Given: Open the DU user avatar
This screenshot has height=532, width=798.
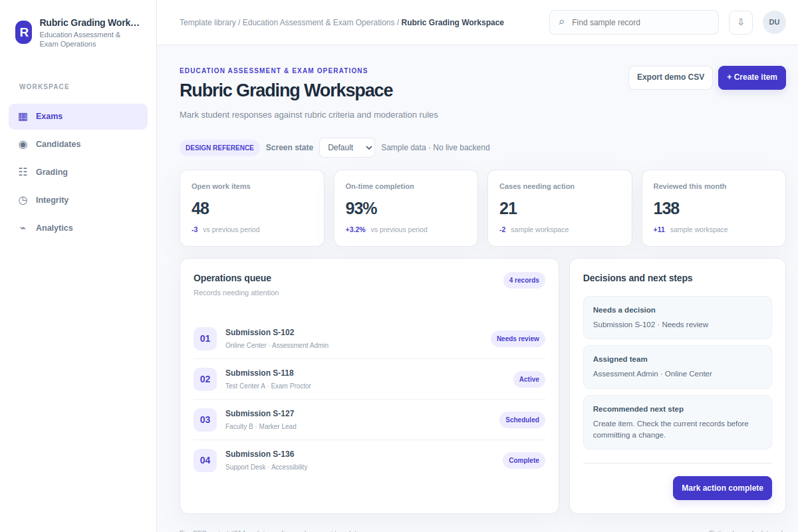Looking at the screenshot, I should click(x=774, y=22).
